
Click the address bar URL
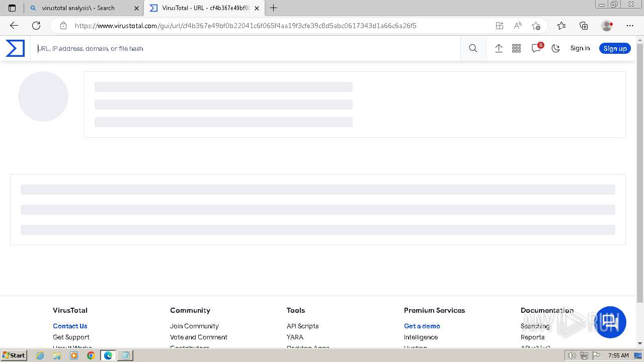246,26
